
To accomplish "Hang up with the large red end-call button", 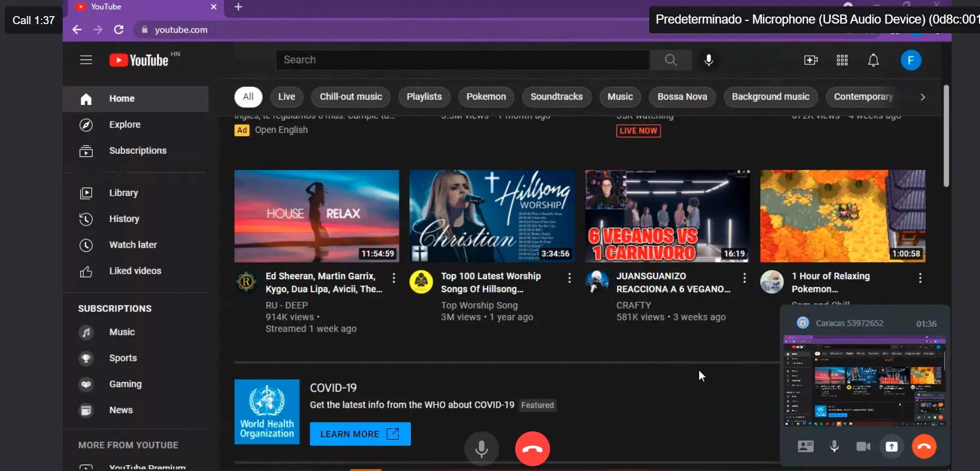I will tap(532, 448).
